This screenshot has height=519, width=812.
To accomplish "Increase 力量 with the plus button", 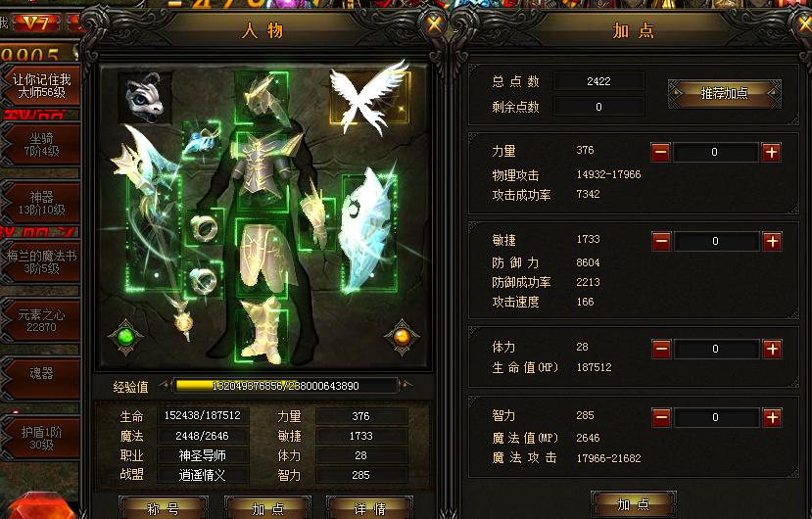I will pos(772,153).
